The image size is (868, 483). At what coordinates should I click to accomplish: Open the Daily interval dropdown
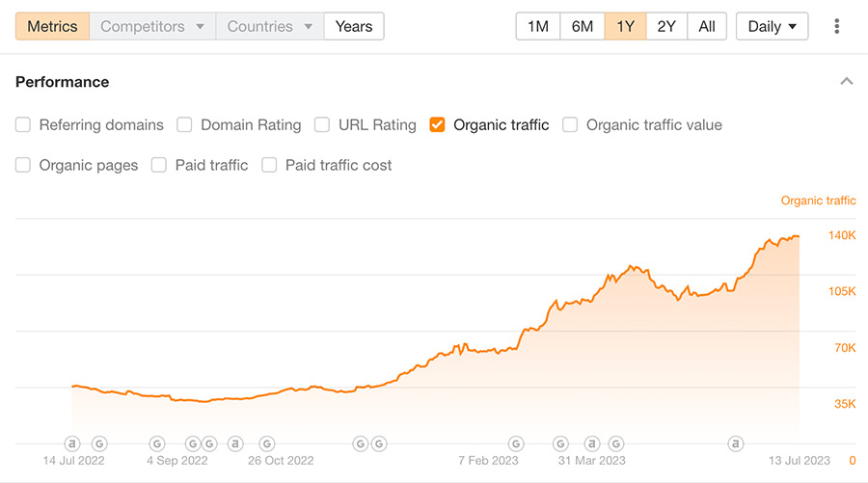(772, 26)
